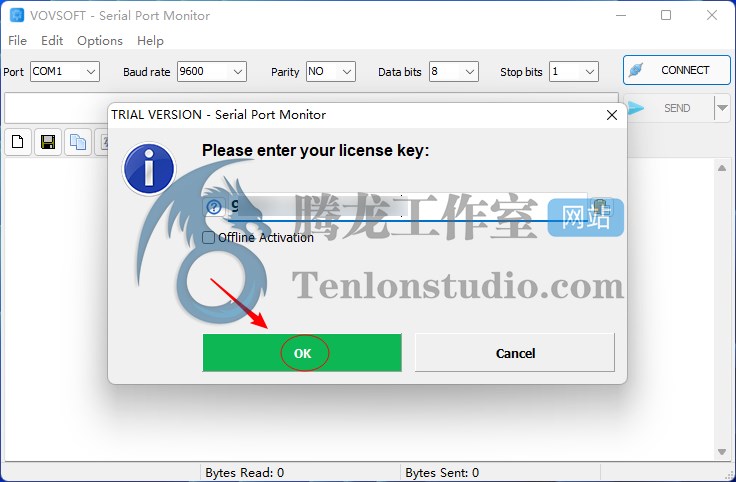This screenshot has height=482, width=736.
Task: Click the blue information icon in dialog
Action: (149, 169)
